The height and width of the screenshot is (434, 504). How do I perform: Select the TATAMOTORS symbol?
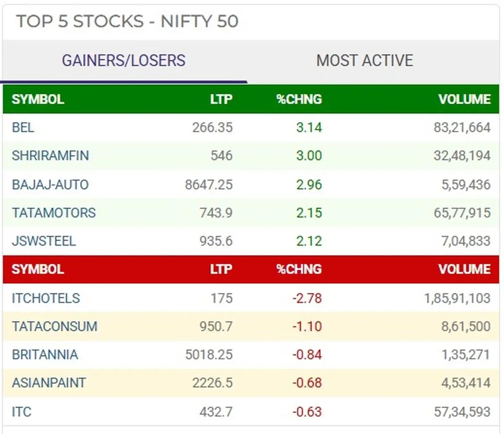[52, 213]
